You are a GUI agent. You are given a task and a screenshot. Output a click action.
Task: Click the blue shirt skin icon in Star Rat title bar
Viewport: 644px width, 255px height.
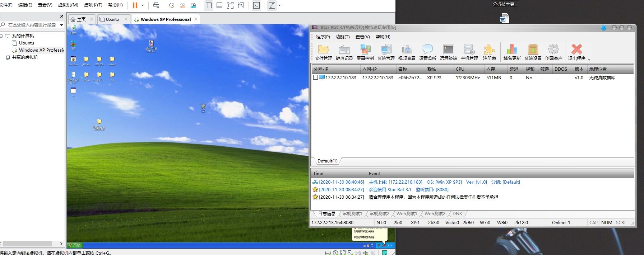(x=603, y=28)
